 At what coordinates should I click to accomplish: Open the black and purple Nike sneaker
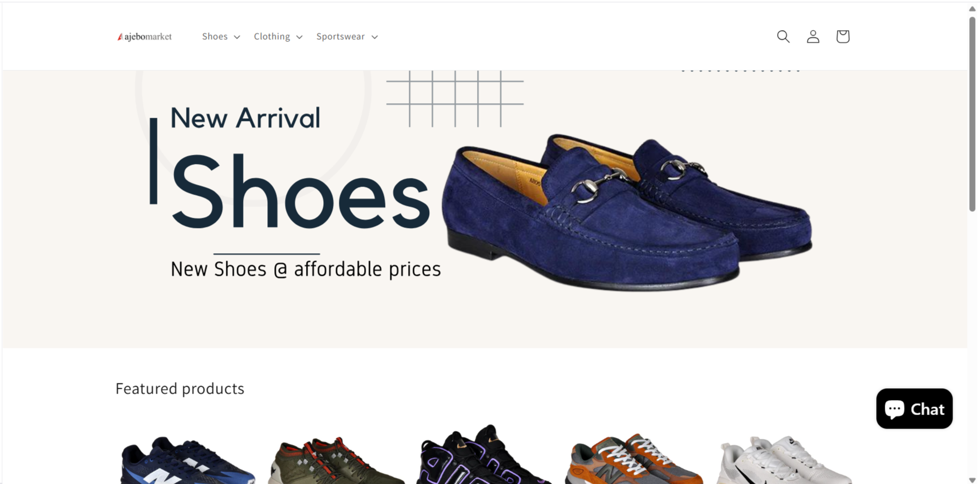click(x=484, y=454)
